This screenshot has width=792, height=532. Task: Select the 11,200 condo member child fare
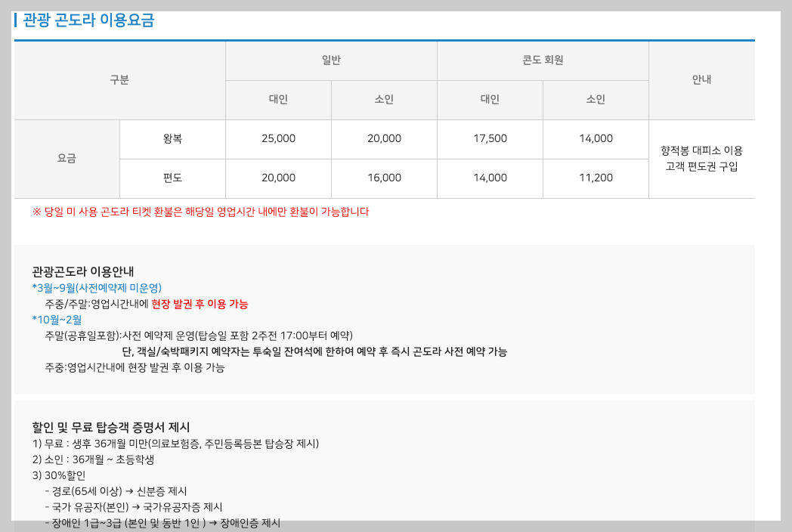tap(596, 178)
